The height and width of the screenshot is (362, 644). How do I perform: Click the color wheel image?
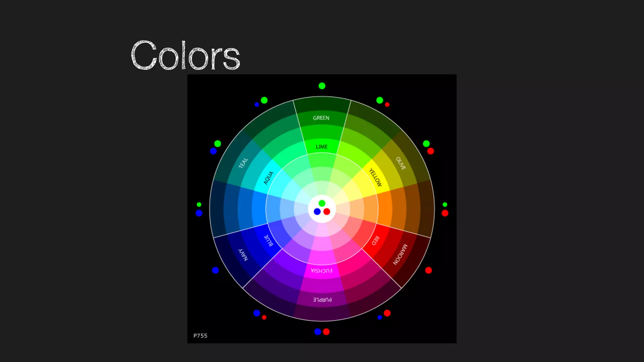click(x=322, y=209)
